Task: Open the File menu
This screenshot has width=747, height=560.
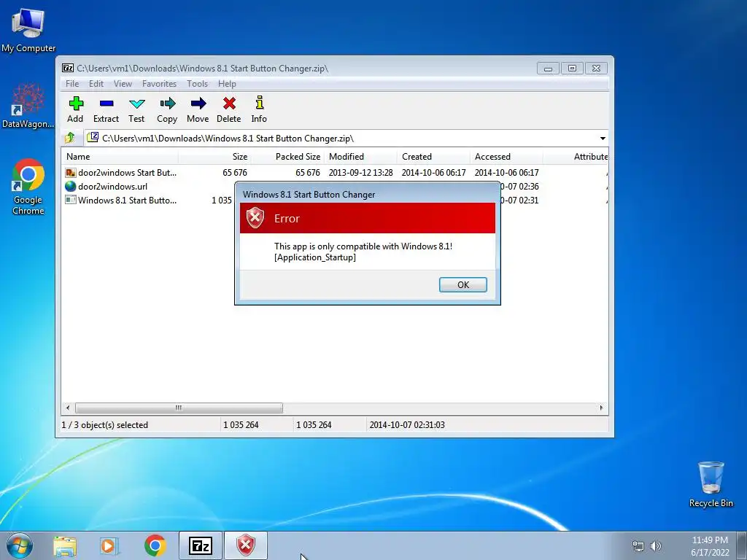Action: (72, 84)
